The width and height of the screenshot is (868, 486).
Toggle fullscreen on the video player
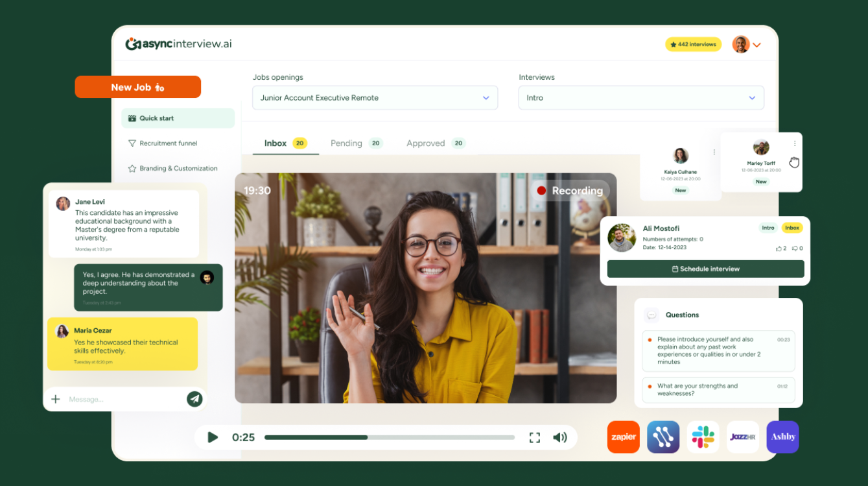(x=534, y=437)
